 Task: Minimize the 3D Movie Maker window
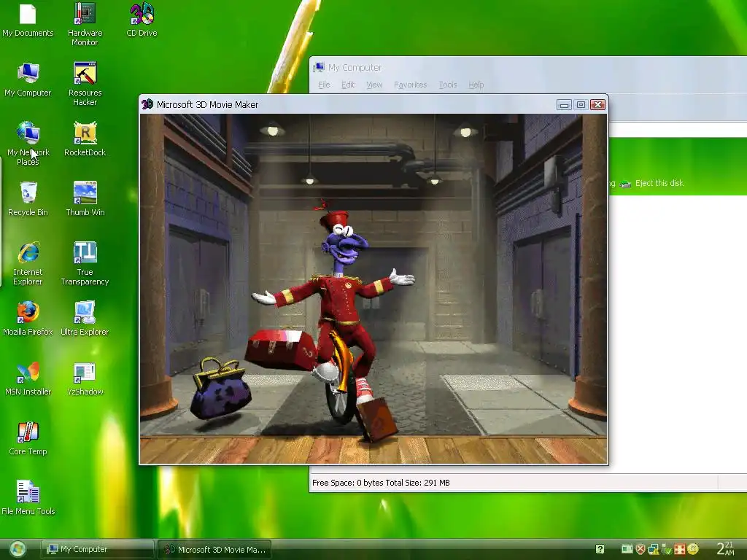click(564, 105)
